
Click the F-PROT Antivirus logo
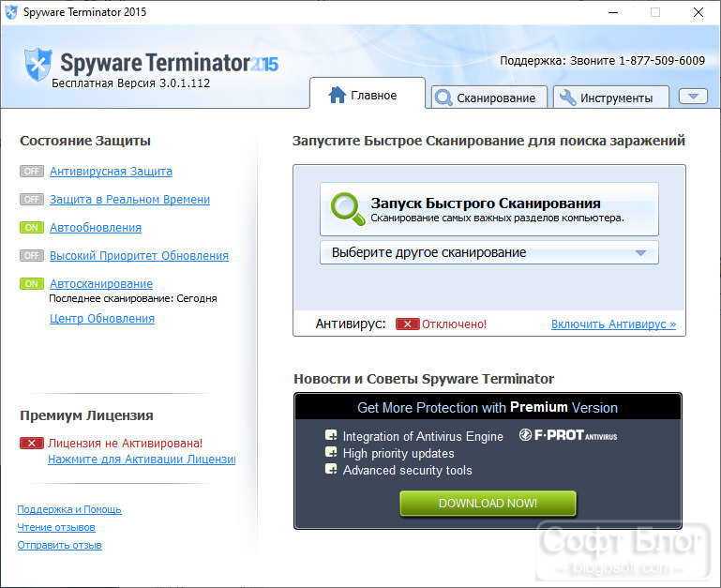click(568, 435)
